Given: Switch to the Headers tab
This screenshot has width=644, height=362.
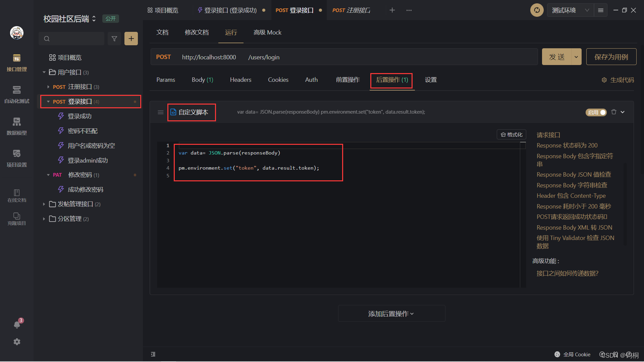Looking at the screenshot, I should 240,80.
